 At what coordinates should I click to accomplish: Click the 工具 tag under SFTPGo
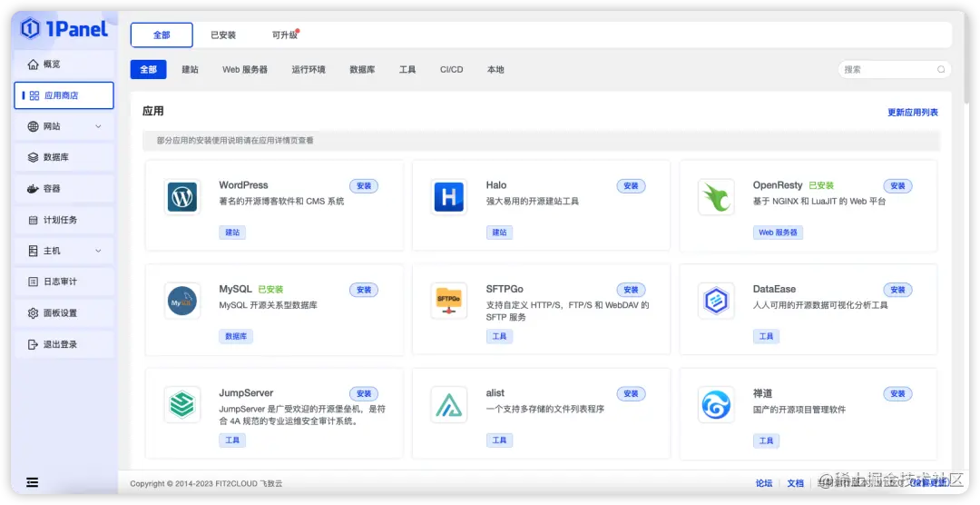(499, 336)
